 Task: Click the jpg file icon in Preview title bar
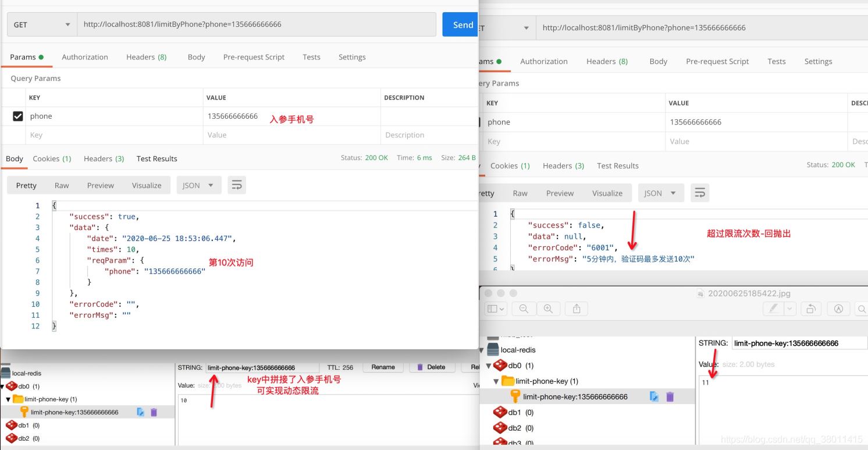(701, 293)
